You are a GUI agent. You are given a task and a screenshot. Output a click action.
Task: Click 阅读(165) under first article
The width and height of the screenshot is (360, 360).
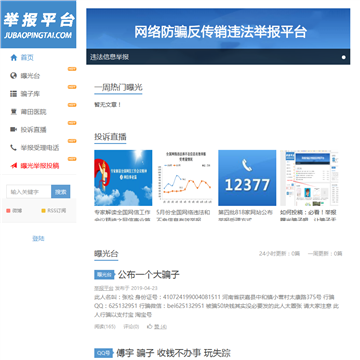click(105, 327)
